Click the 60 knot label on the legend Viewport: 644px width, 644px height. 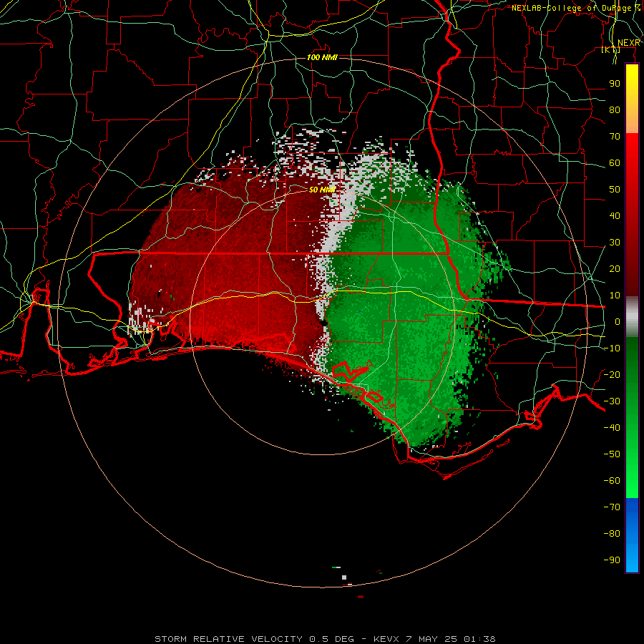pyautogui.click(x=615, y=163)
